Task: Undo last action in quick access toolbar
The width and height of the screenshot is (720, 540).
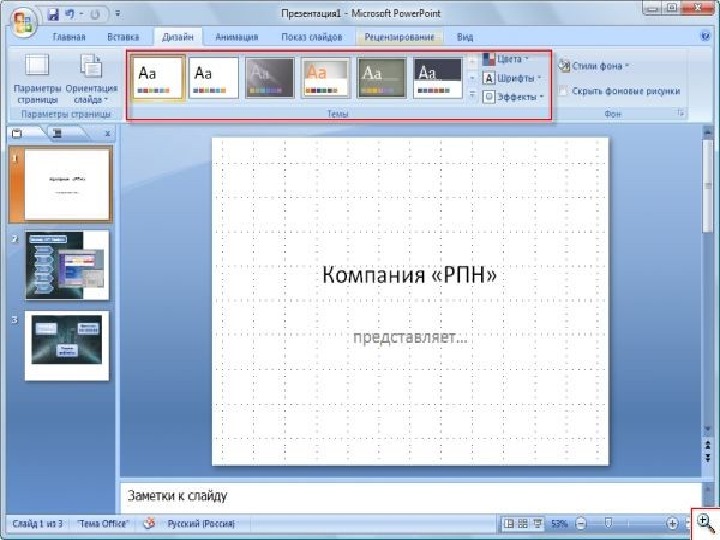Action: (x=70, y=14)
